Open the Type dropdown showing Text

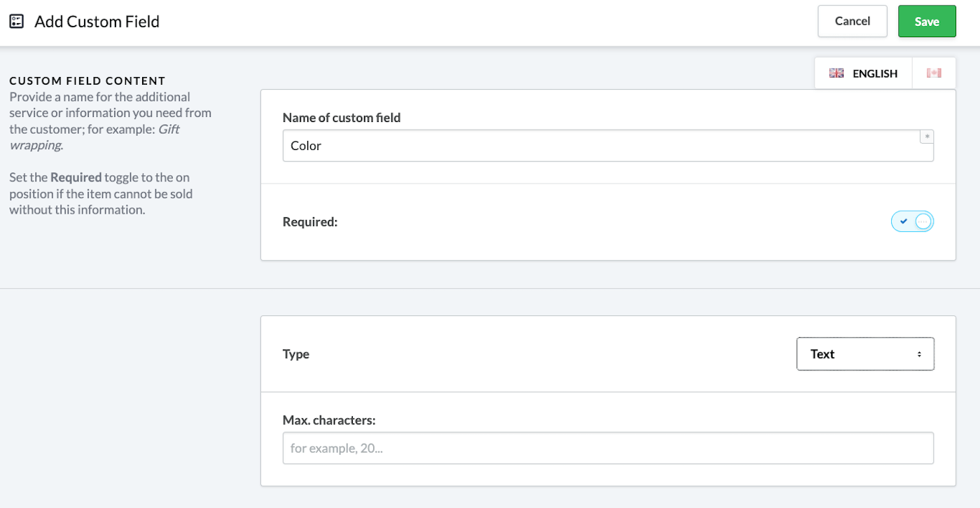(x=865, y=354)
